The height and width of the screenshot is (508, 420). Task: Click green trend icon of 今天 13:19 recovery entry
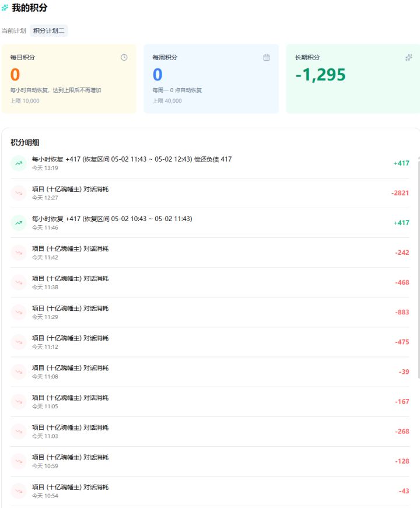[19, 163]
